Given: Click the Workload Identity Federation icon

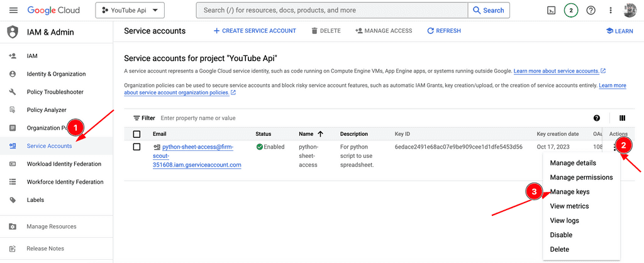Looking at the screenshot, I should [13, 164].
